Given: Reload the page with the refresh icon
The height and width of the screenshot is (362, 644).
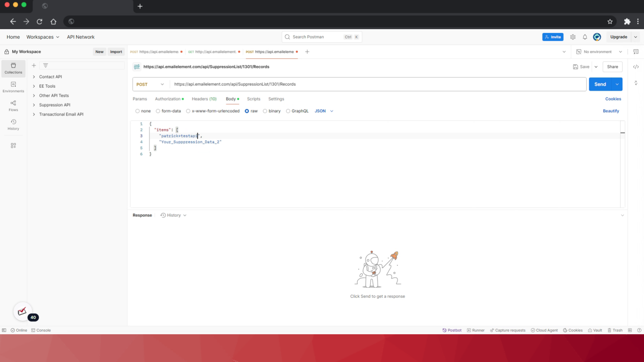Looking at the screenshot, I should tap(40, 21).
